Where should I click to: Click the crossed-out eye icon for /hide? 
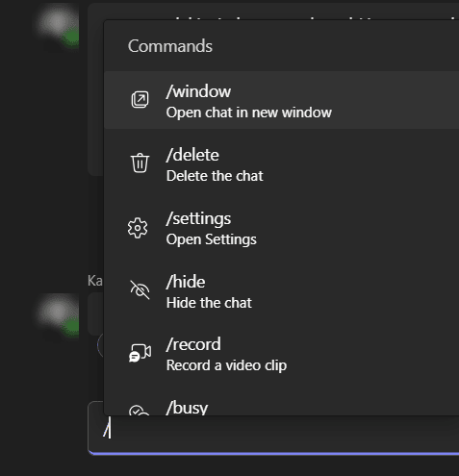point(140,289)
